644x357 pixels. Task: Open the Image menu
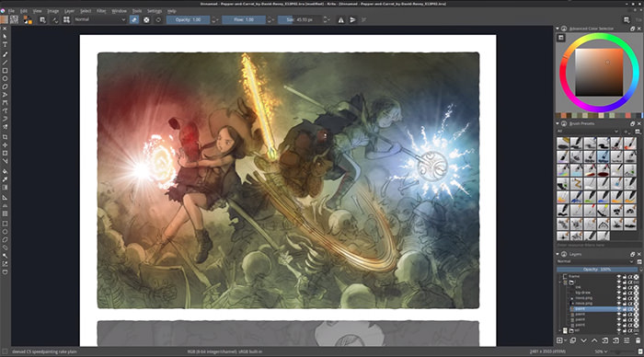(53, 11)
